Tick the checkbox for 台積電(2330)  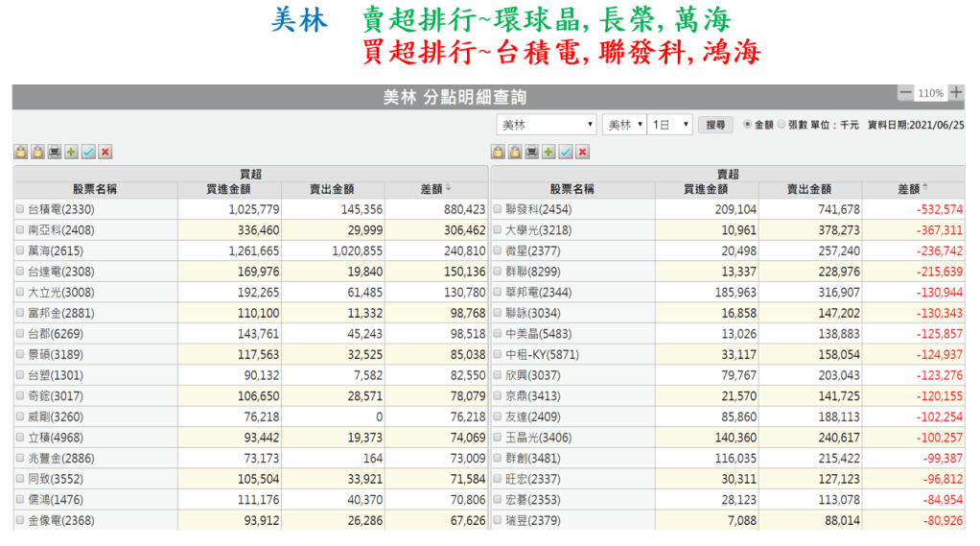coord(20,209)
